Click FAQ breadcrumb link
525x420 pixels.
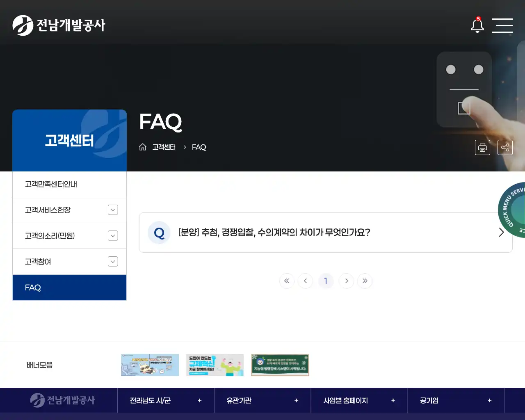click(199, 147)
